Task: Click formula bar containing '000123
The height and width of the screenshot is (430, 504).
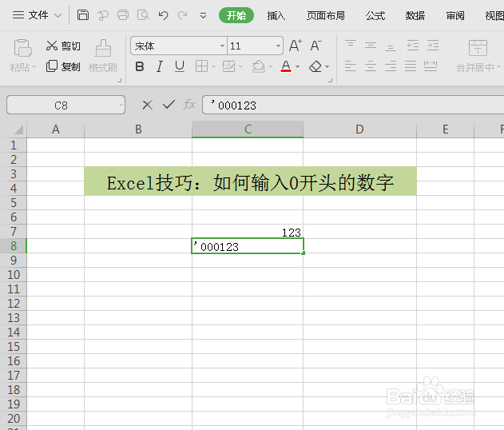Action: [353, 105]
